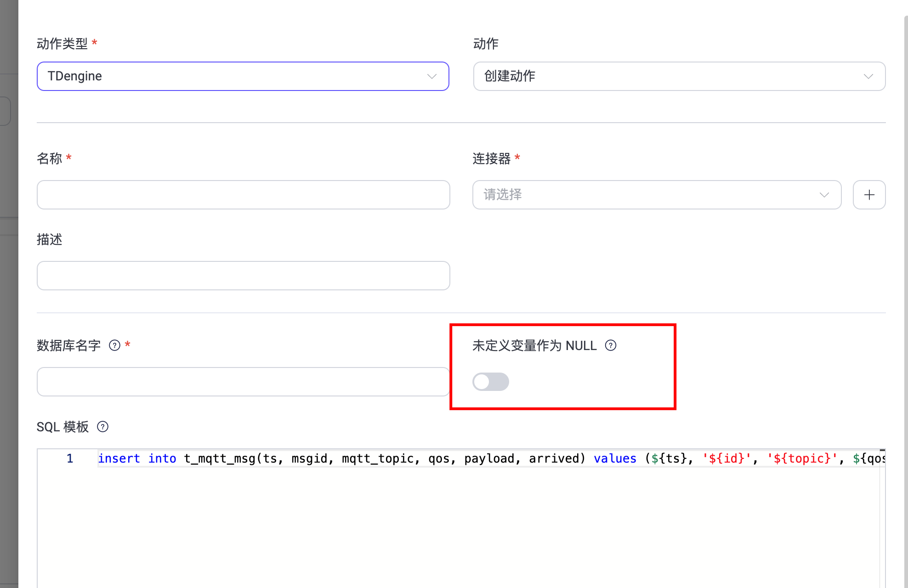Focus the 描述 input field
The width and height of the screenshot is (908, 588).
coord(243,276)
